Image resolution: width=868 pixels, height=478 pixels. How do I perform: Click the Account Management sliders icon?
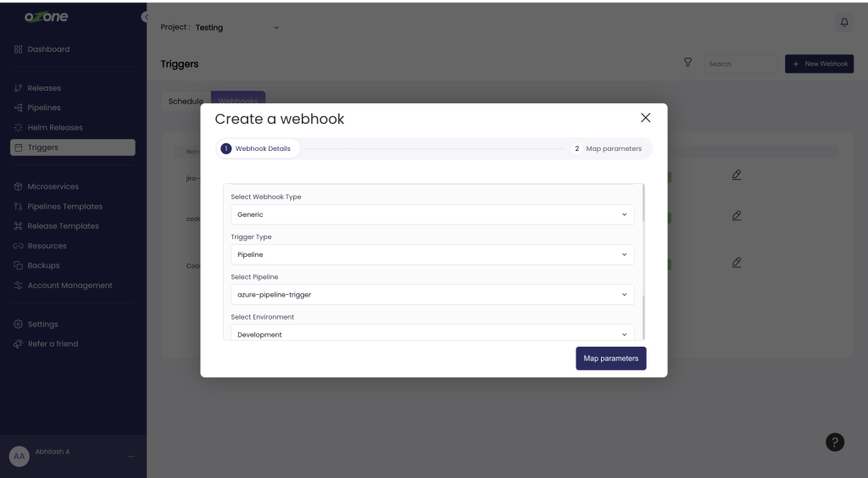point(19,286)
